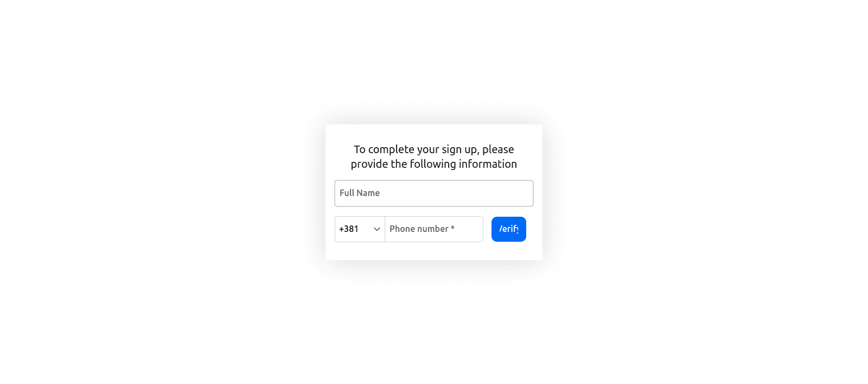
Task: Select the Full Name text box
Action: (x=433, y=193)
